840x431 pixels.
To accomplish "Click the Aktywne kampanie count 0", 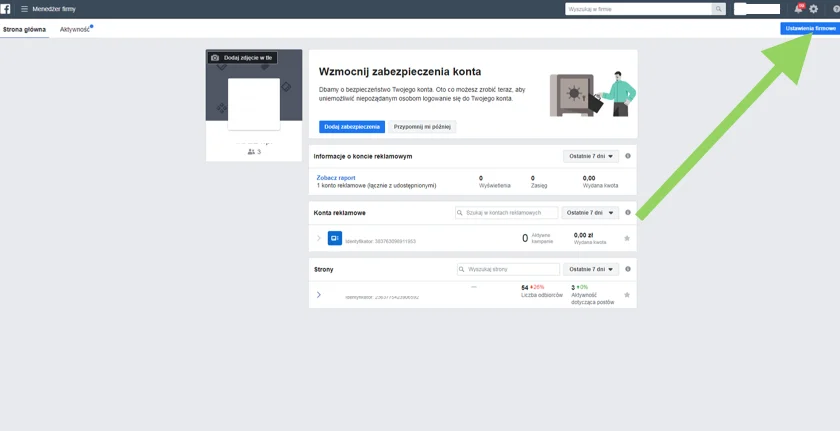I will tap(525, 238).
